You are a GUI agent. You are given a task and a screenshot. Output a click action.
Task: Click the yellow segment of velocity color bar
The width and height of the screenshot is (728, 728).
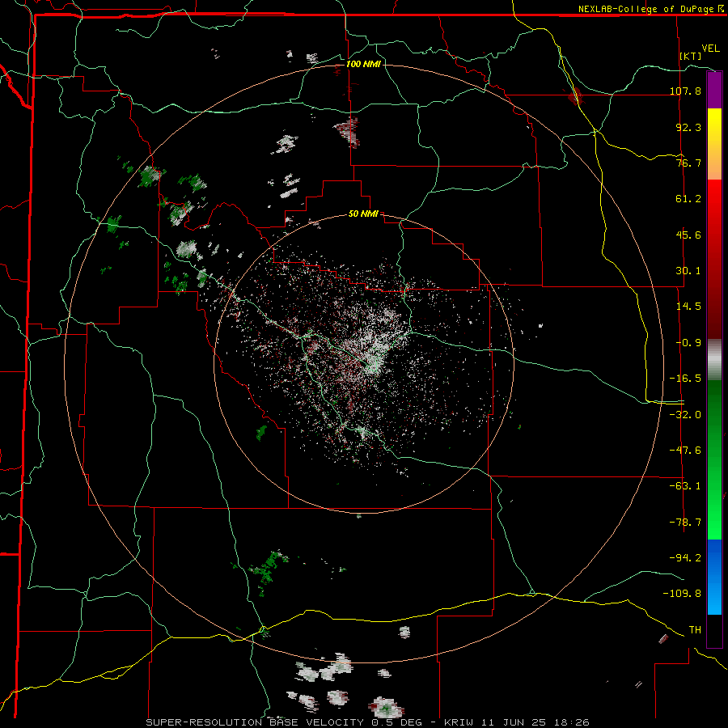tap(714, 144)
